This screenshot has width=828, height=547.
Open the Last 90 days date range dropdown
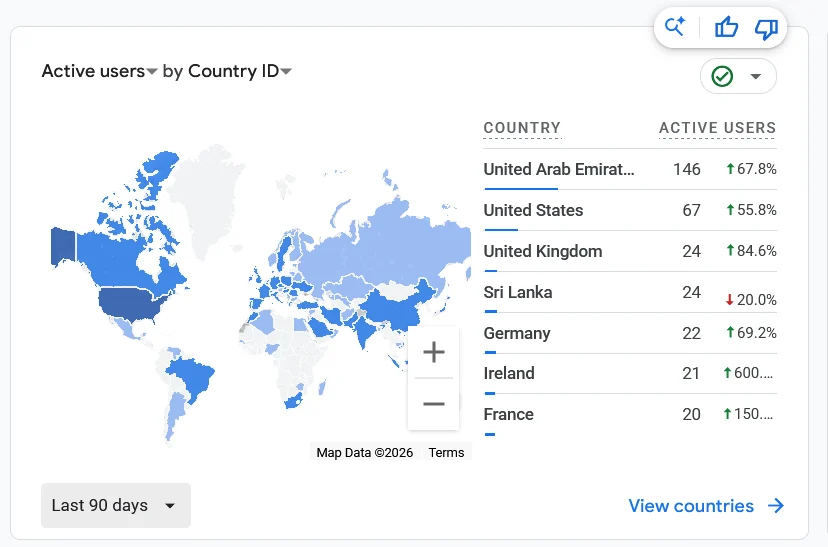point(116,505)
